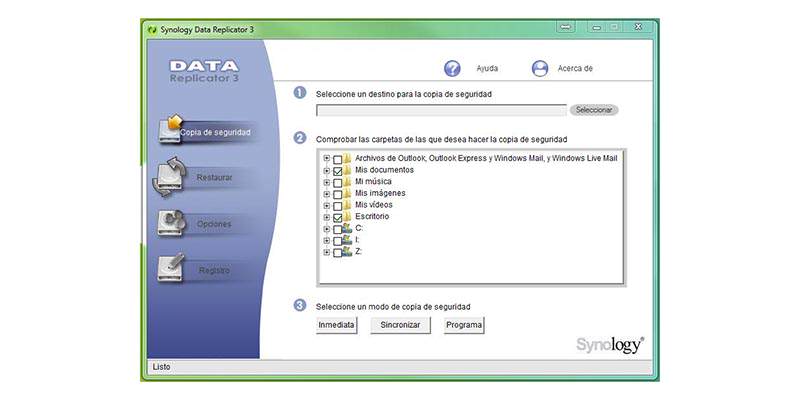
Task: Expand the Mis imágenes tree node
Action: (x=327, y=194)
